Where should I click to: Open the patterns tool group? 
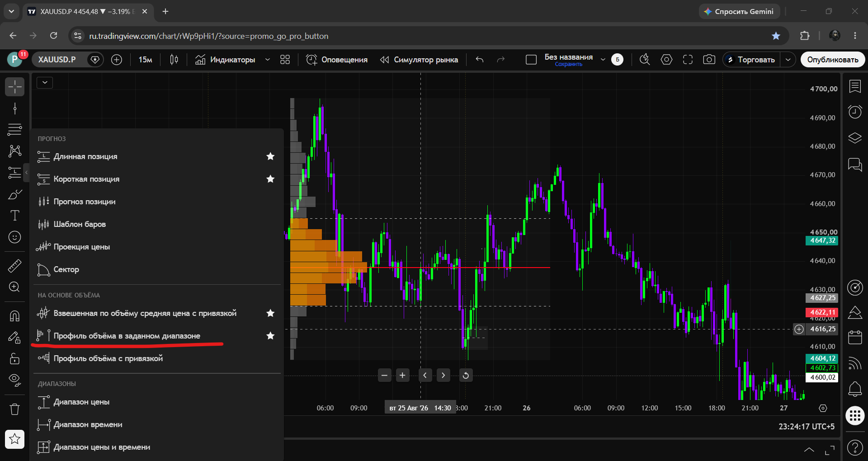(14, 151)
